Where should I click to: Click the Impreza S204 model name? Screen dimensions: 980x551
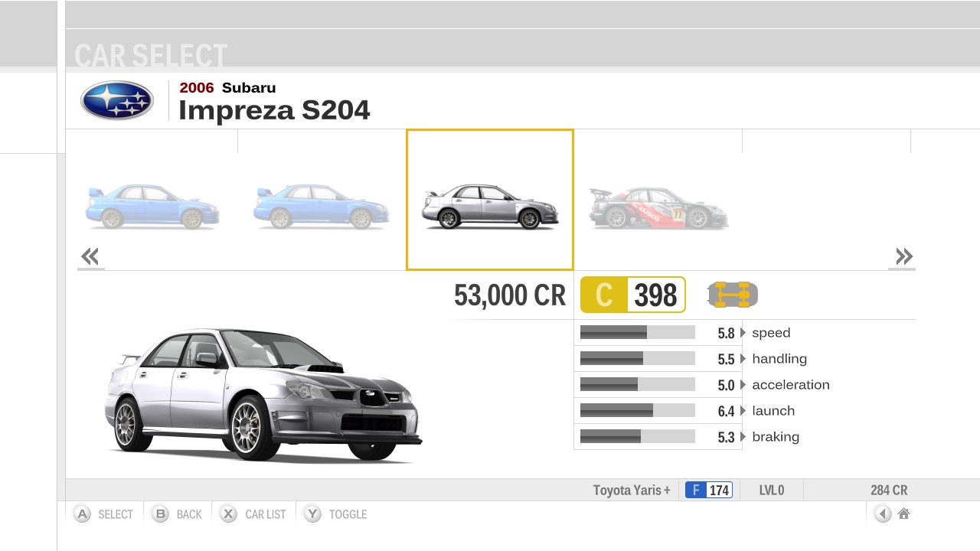274,110
